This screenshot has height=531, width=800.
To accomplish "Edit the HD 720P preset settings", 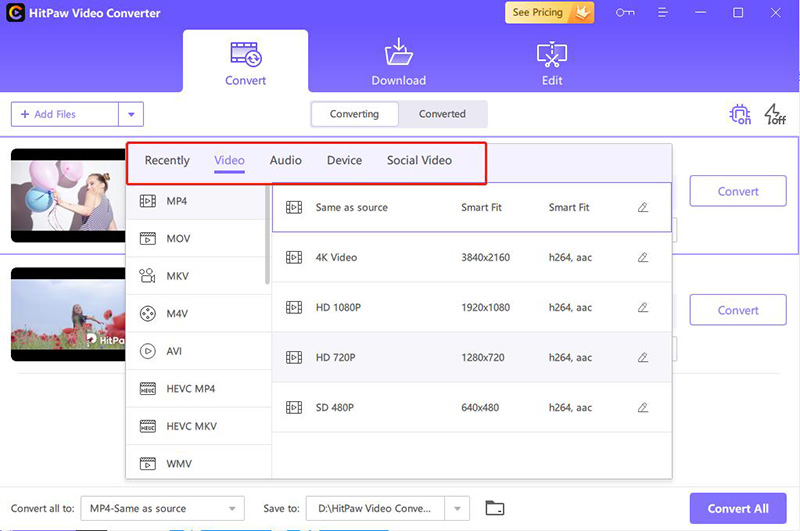I will [x=643, y=357].
